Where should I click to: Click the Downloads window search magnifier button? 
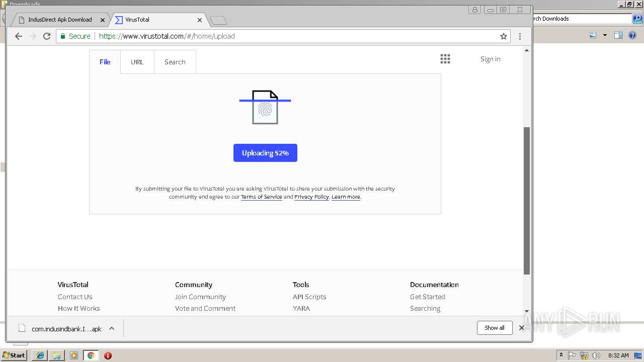point(637,19)
